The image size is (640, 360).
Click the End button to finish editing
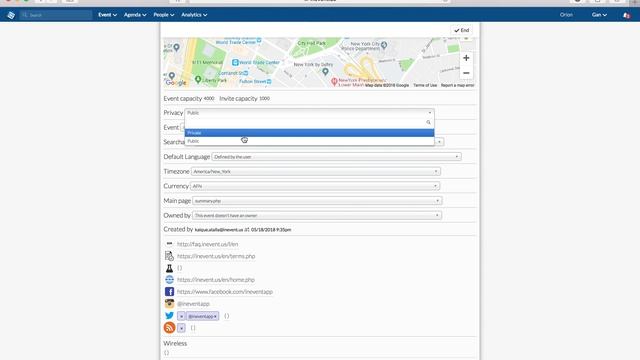(462, 30)
